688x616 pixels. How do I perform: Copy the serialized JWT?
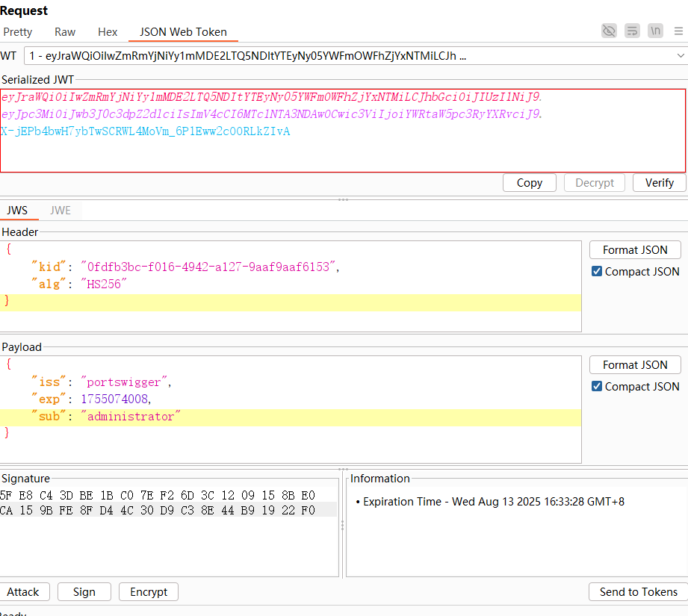pos(530,183)
